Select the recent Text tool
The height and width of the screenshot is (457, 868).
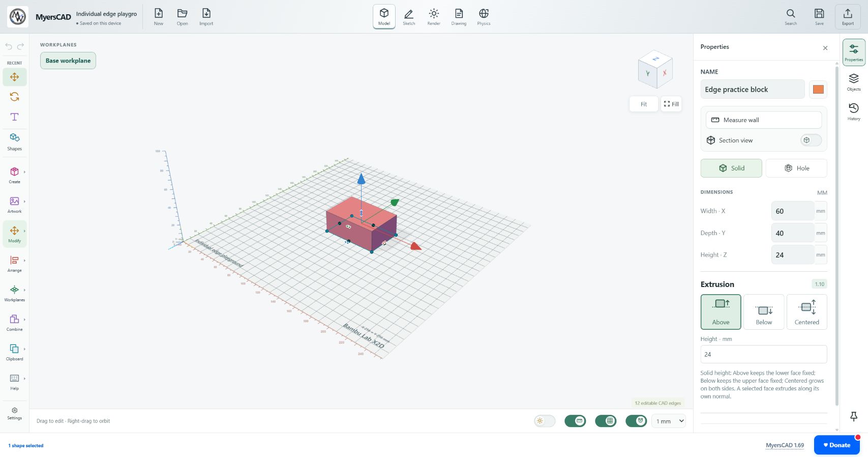pos(15,117)
